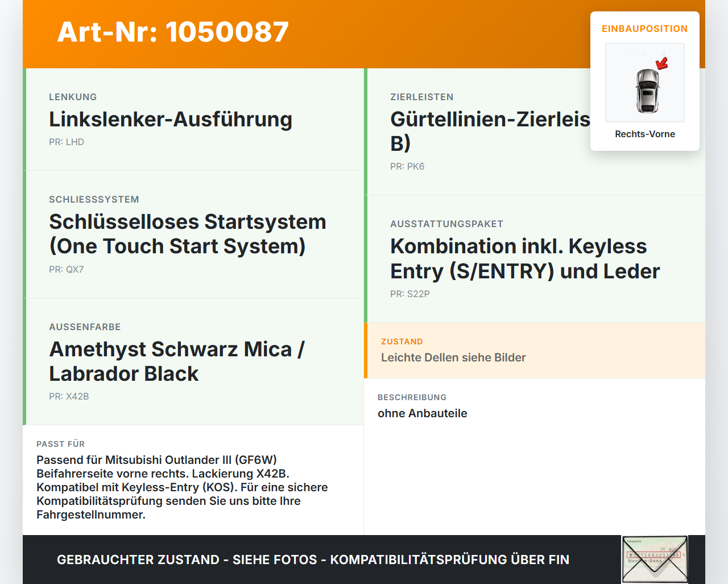Click the Rechts-Vorne caption
Viewport: 728px width, 584px height.
point(645,134)
